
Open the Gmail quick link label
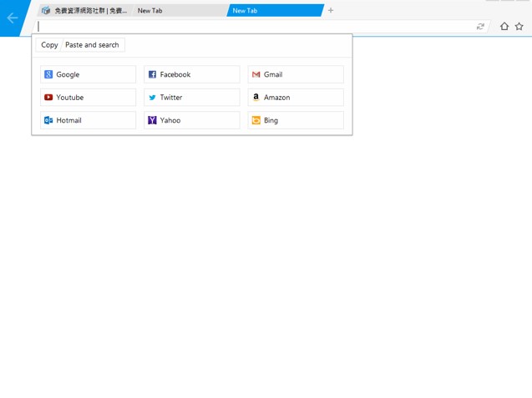273,74
